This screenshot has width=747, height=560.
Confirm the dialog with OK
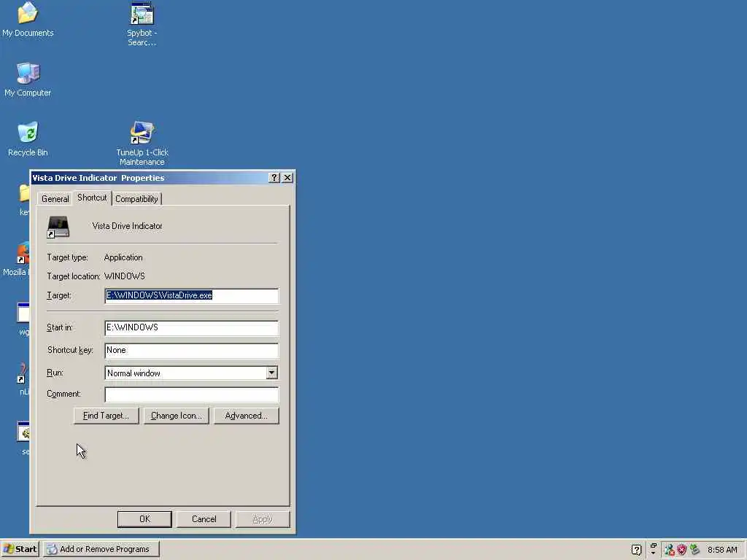point(144,519)
